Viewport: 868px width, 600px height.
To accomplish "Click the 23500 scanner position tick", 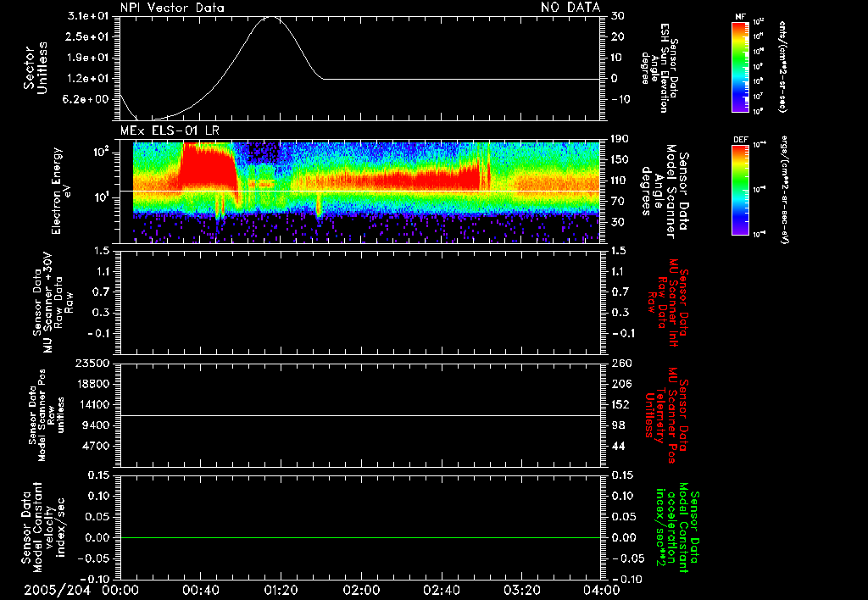I will (92, 363).
